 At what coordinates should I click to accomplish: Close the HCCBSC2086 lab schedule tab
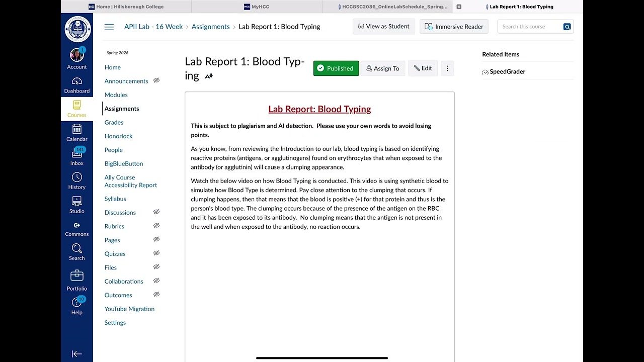click(459, 7)
